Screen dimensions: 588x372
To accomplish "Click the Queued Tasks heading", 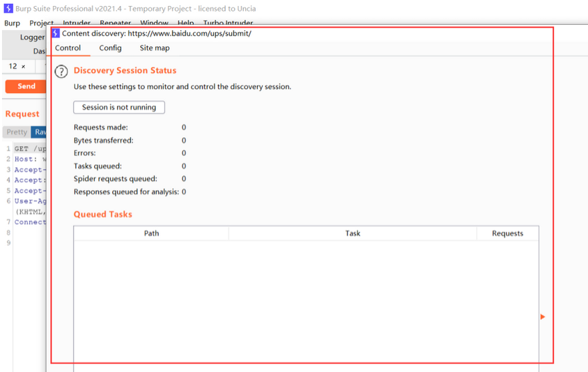I will pyautogui.click(x=103, y=214).
